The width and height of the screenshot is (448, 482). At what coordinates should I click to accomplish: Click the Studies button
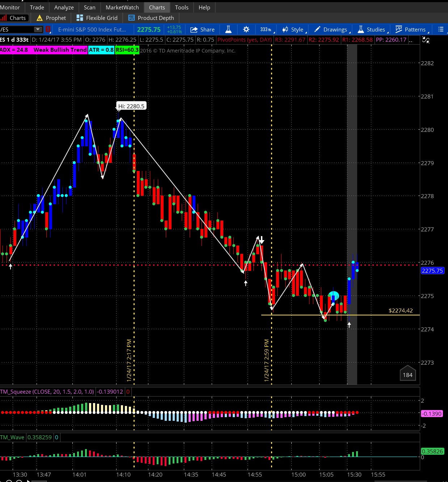372,29
